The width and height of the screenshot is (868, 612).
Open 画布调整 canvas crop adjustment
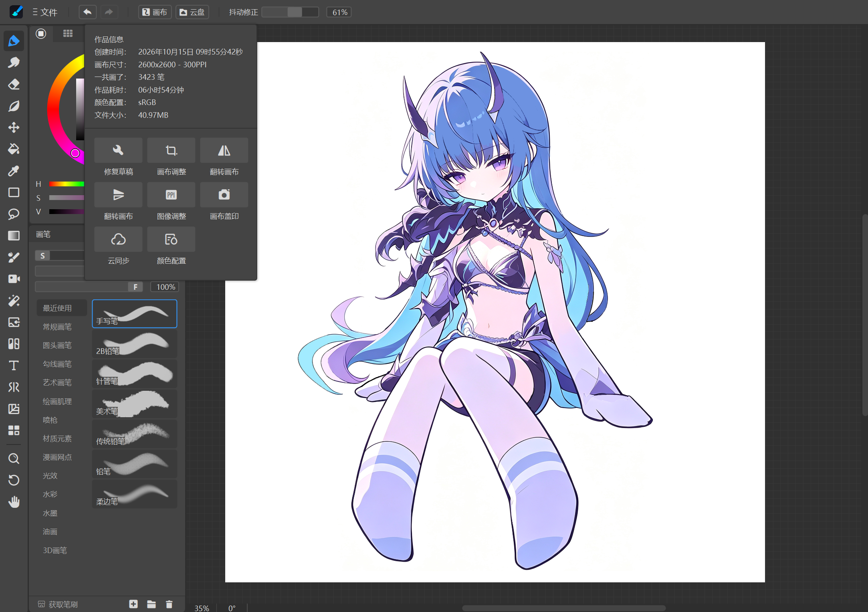tap(171, 150)
